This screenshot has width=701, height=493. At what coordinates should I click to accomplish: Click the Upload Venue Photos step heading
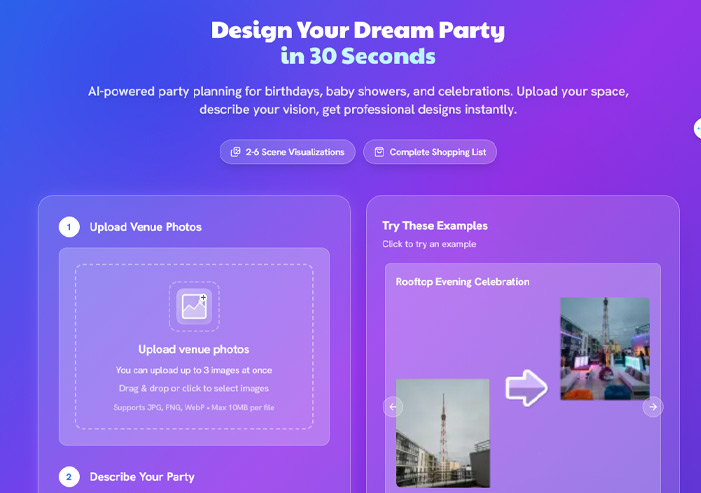click(145, 227)
